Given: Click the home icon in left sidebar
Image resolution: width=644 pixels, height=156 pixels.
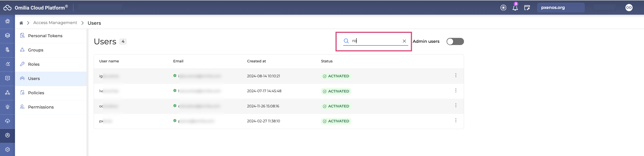Looking at the screenshot, I should pyautogui.click(x=8, y=21).
